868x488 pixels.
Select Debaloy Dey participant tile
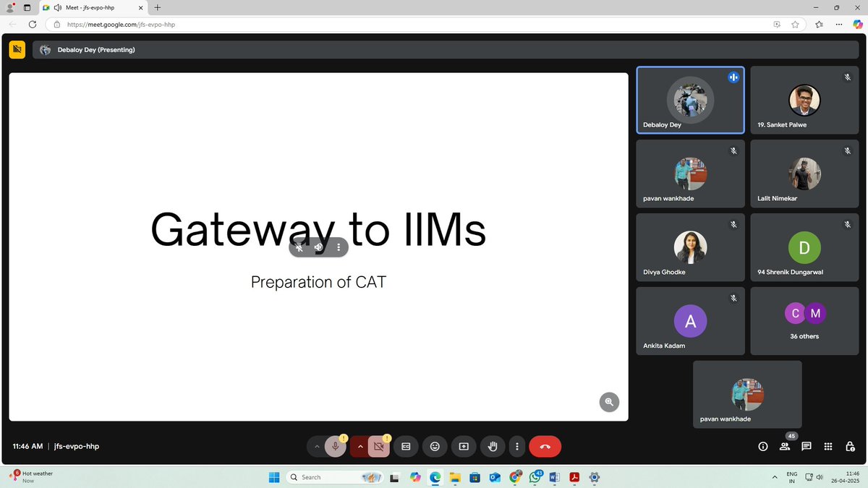690,100
